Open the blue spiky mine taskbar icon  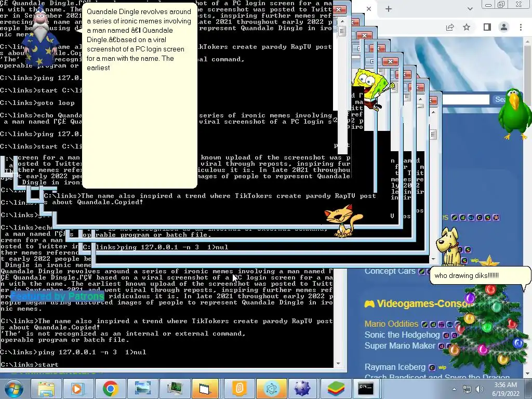(302, 389)
